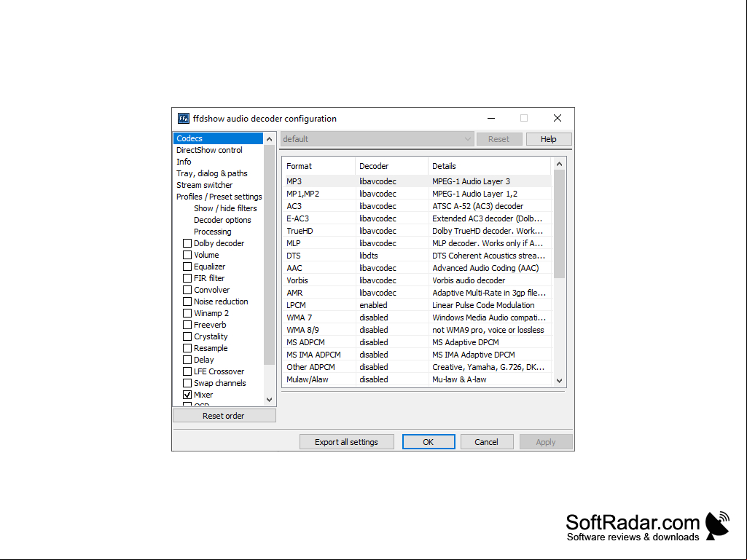Screen dimensions: 747x560
Task: Open the Stream switcher page
Action: 204,185
